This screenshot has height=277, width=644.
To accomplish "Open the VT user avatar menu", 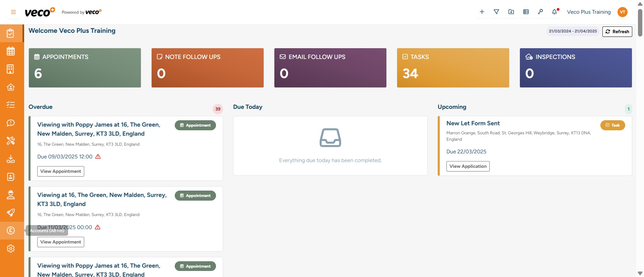I will tap(622, 12).
